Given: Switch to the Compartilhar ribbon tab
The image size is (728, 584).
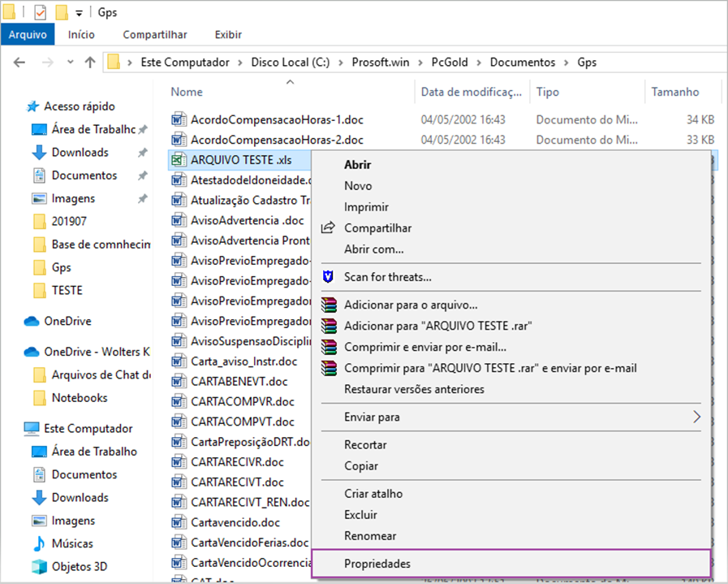Looking at the screenshot, I should pyautogui.click(x=155, y=35).
